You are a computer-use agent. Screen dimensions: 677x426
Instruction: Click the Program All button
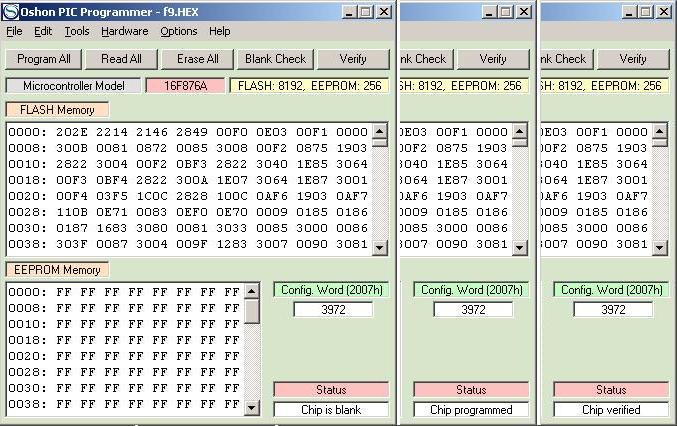point(44,59)
